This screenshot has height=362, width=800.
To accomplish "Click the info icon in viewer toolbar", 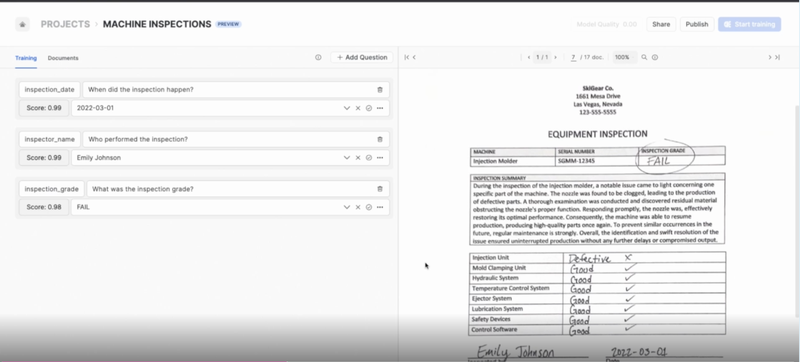I will (x=655, y=58).
